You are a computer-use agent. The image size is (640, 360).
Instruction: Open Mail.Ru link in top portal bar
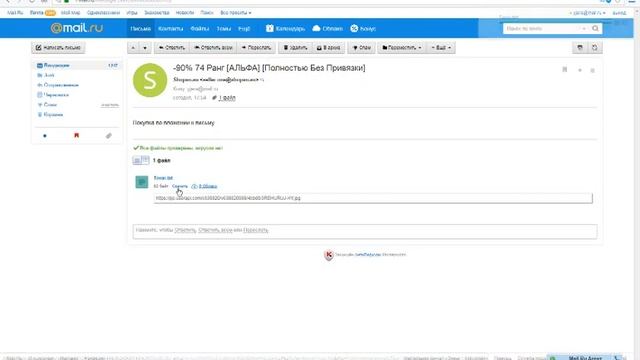click(15, 13)
